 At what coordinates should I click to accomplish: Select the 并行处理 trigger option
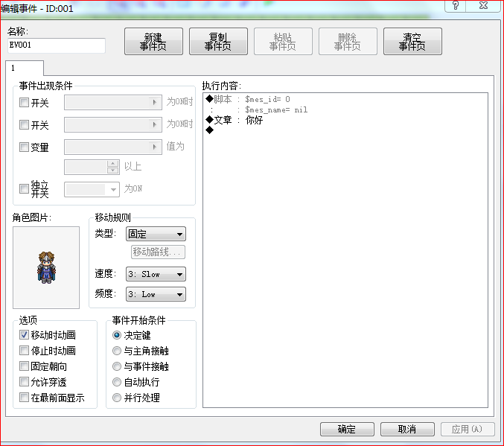tap(117, 398)
